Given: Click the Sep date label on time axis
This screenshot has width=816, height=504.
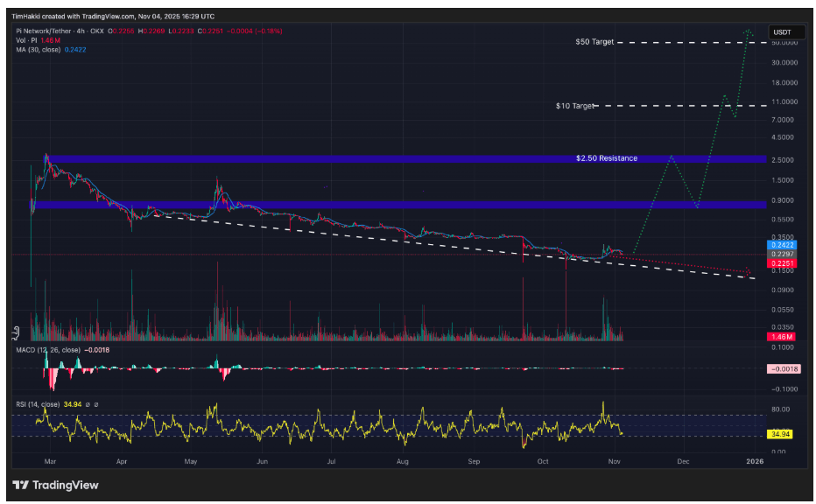Looking at the screenshot, I should click(474, 461).
